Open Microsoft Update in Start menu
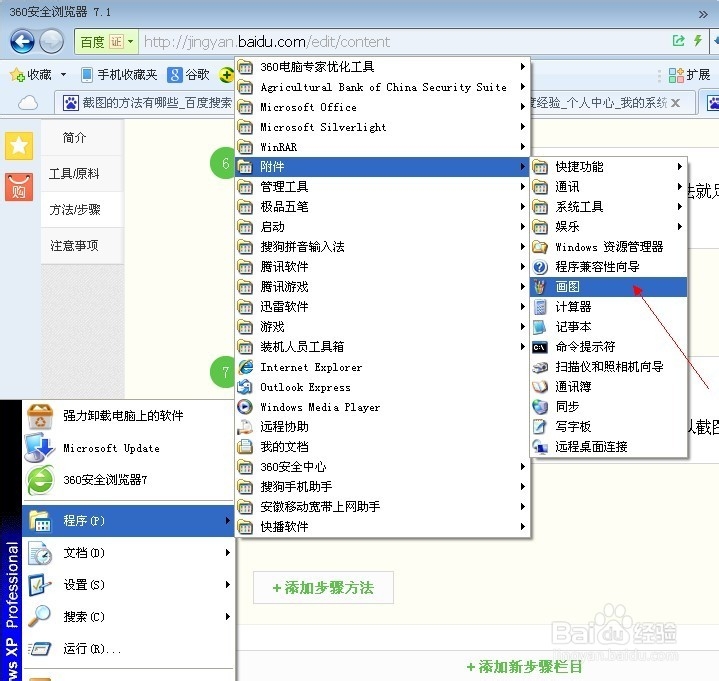This screenshot has height=681, width=719. click(128, 448)
